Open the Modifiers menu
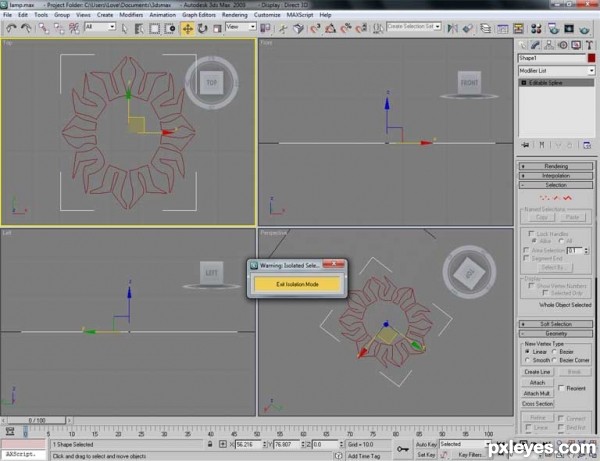The image size is (600, 461). (131, 15)
